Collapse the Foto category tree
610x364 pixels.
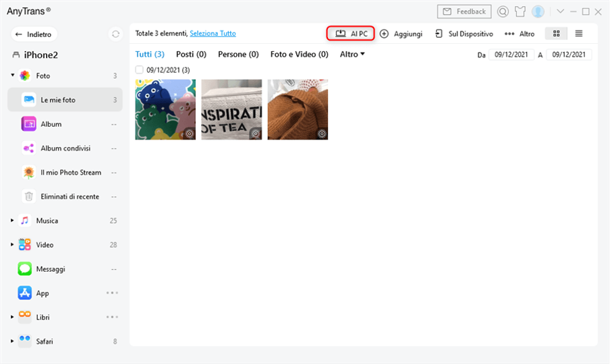pyautogui.click(x=12, y=75)
